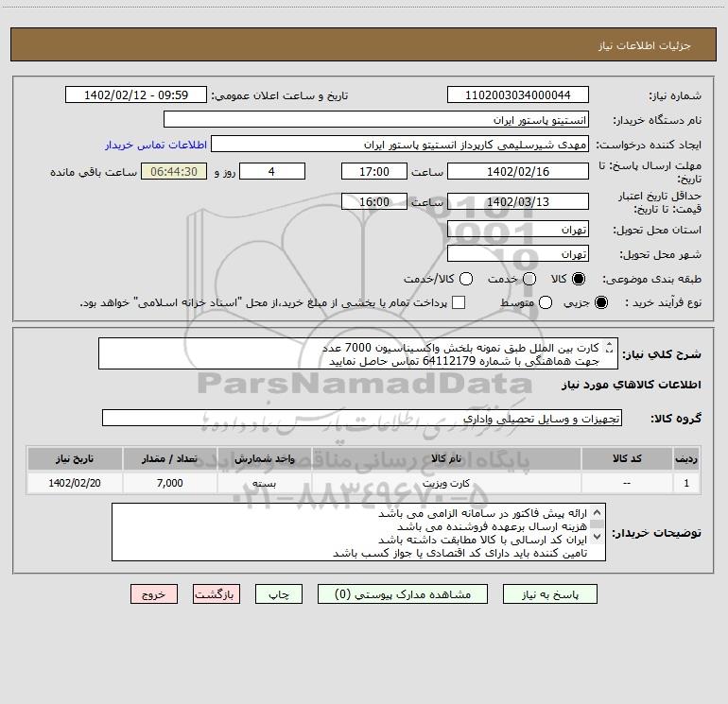Image resolution: width=728 pixels, height=704 pixels.
Task: Click the buyer organization name field
Action: click(376, 119)
